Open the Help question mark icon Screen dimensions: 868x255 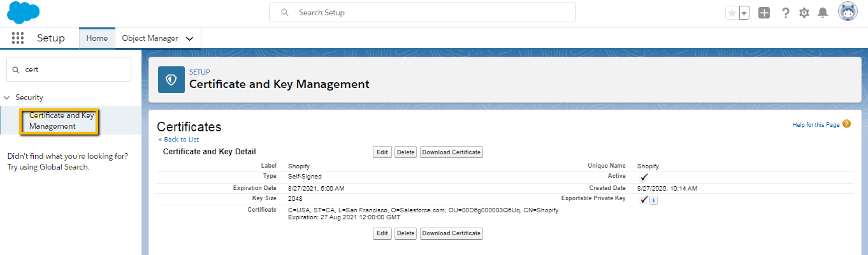[786, 13]
